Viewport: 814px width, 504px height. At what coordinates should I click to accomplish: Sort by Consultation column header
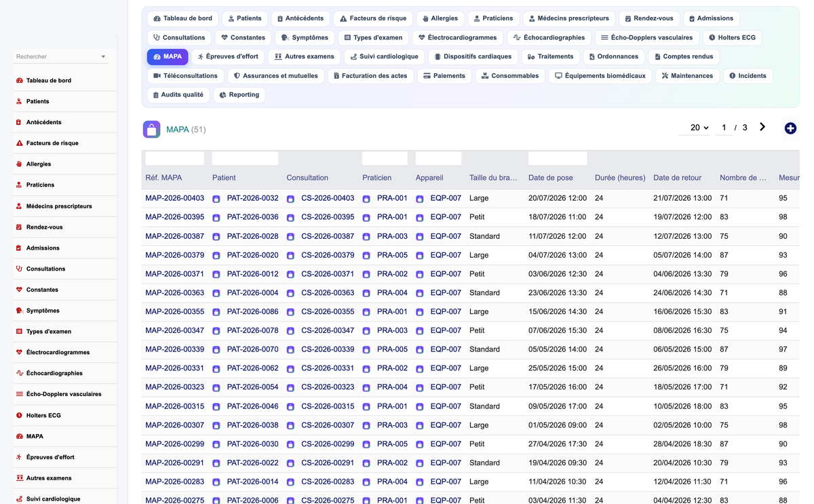(x=307, y=178)
